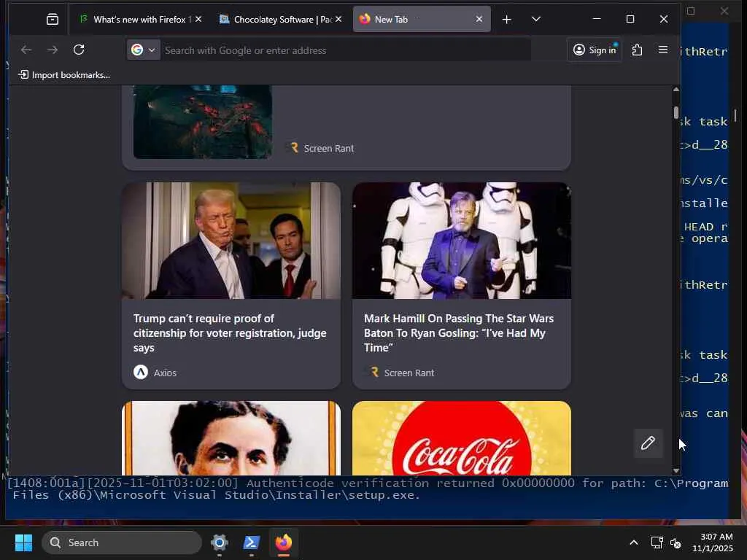
Task: Open the Google search engine dropdown
Action: point(144,50)
